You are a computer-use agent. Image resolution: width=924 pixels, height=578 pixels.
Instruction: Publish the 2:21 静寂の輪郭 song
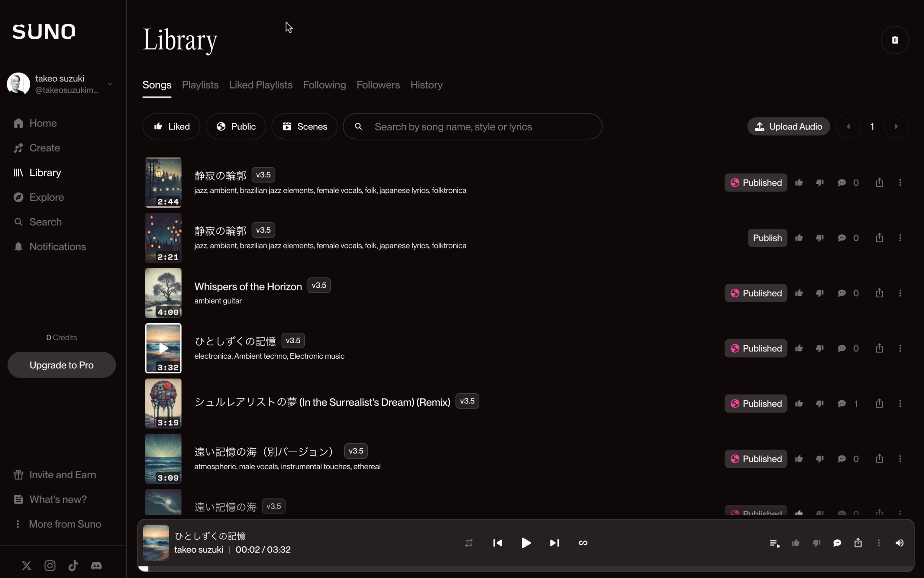[x=767, y=238]
